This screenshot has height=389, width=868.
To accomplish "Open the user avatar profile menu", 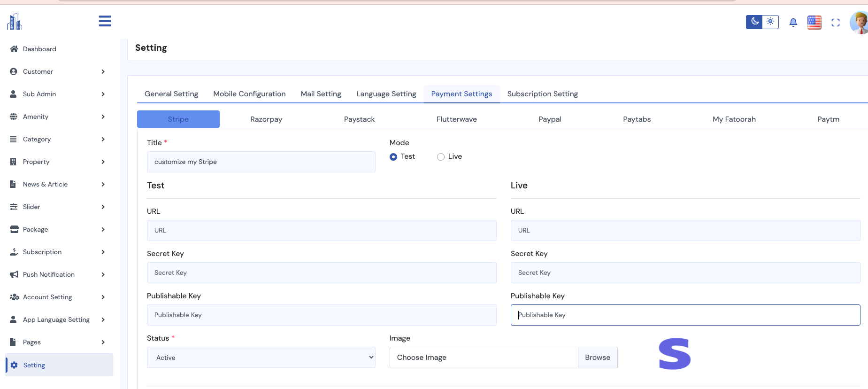I will click(x=859, y=23).
